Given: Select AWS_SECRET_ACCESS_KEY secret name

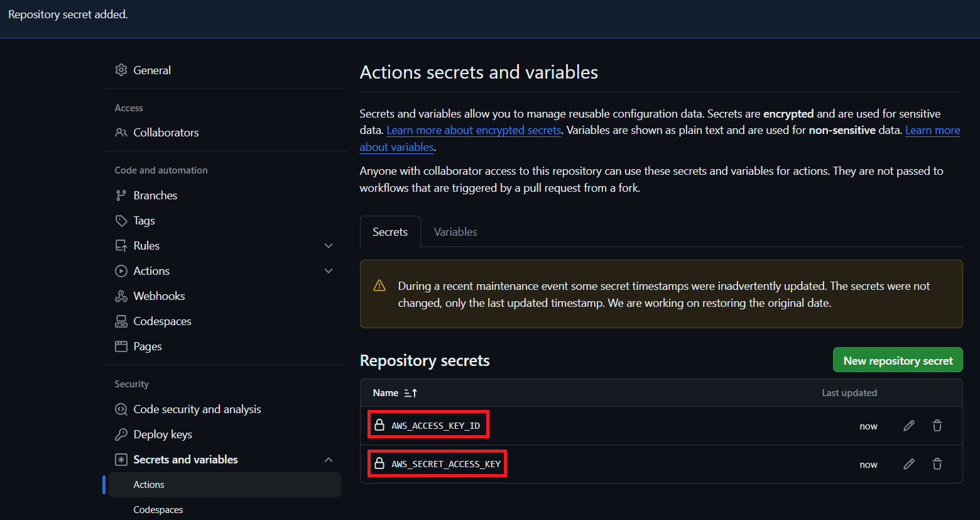Looking at the screenshot, I should [x=446, y=464].
